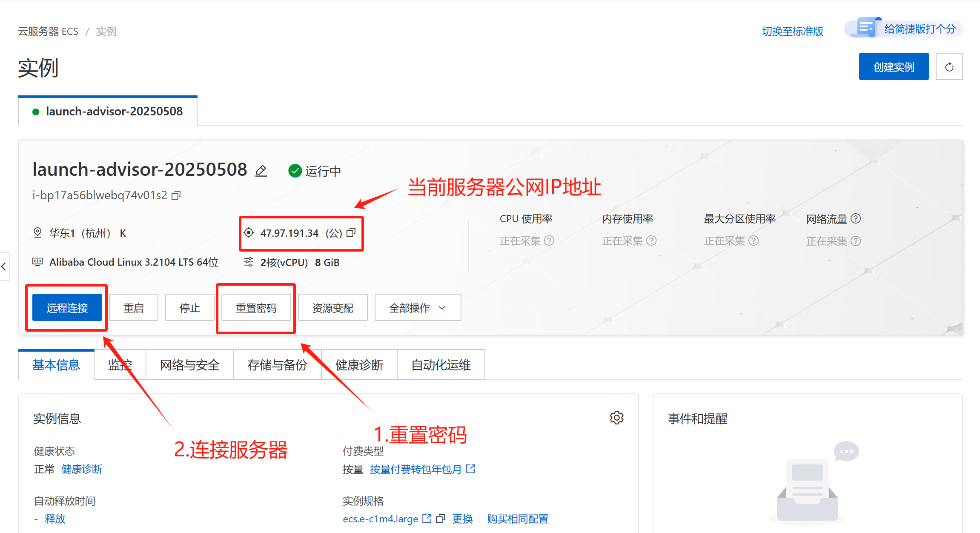Open the 存储与备份 tab

(x=277, y=365)
